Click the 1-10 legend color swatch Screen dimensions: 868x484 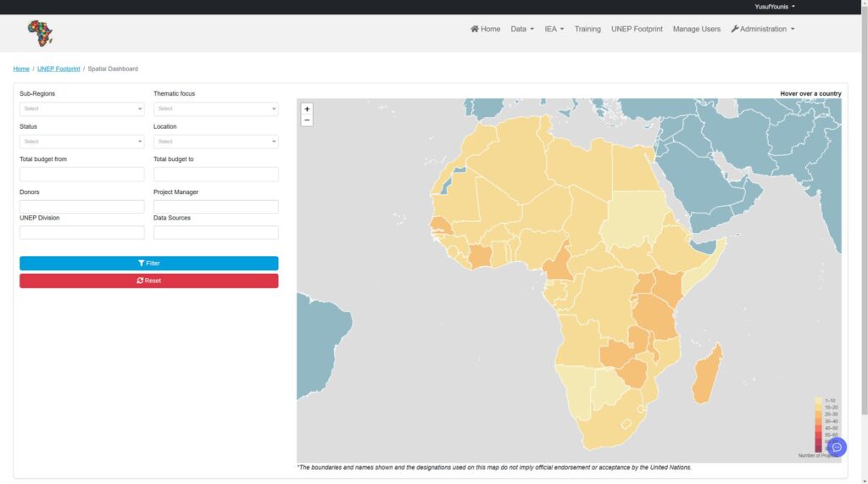(x=818, y=400)
